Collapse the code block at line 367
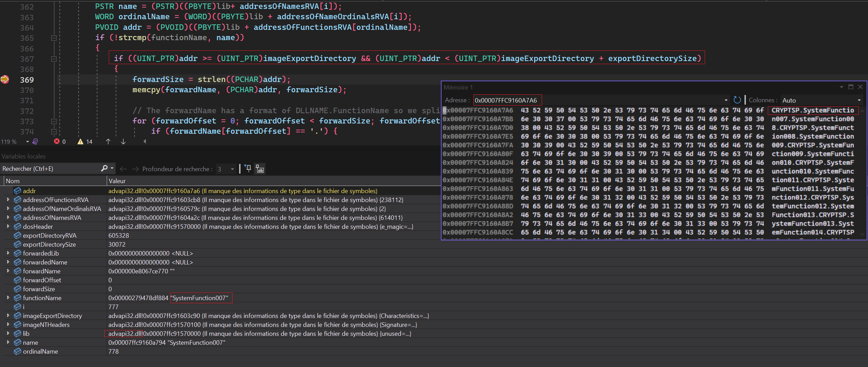The image size is (868, 367). [54, 59]
